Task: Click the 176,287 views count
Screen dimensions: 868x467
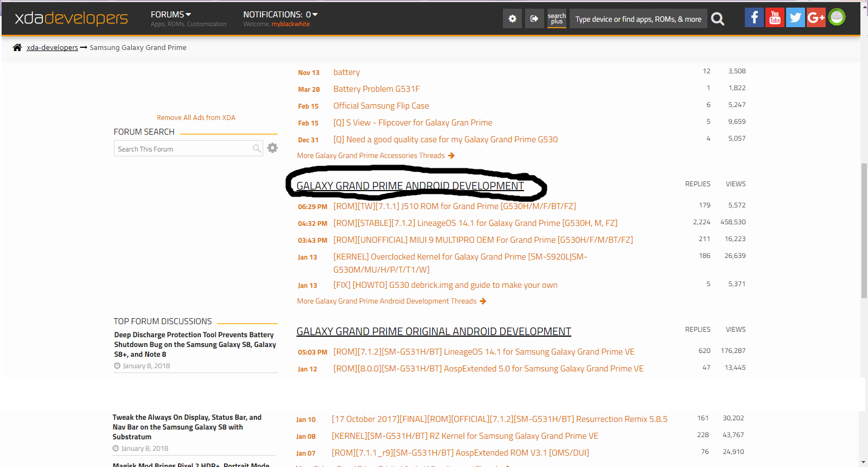Action: [733, 351]
